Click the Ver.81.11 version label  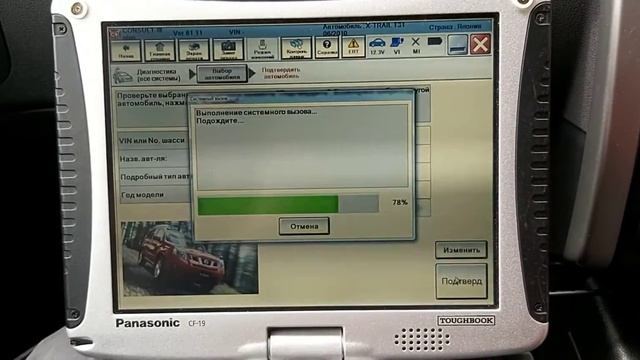click(188, 33)
